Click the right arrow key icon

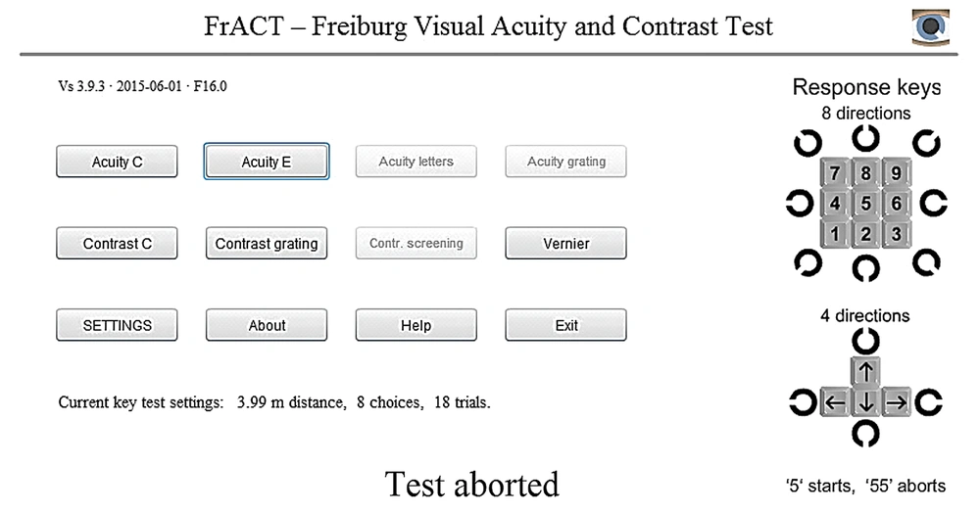point(897,402)
